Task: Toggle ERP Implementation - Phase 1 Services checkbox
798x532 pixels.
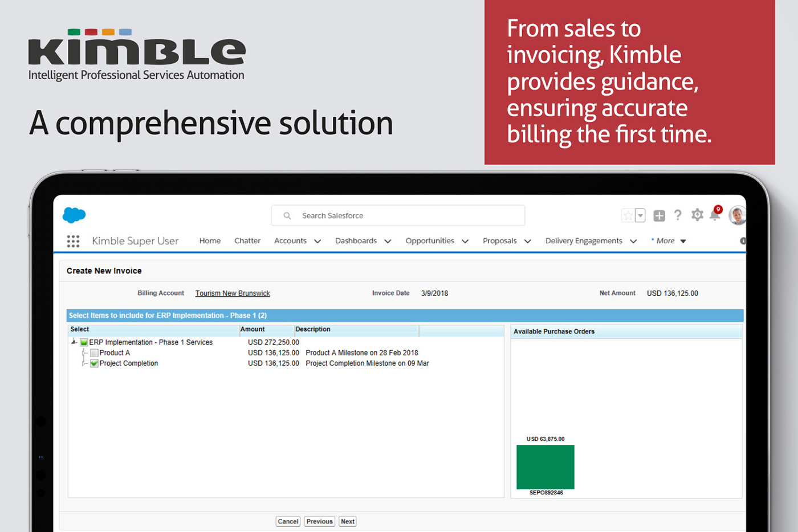Action: tap(84, 342)
